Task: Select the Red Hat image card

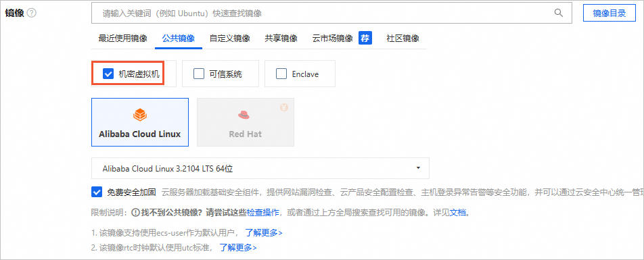Action: coord(246,122)
